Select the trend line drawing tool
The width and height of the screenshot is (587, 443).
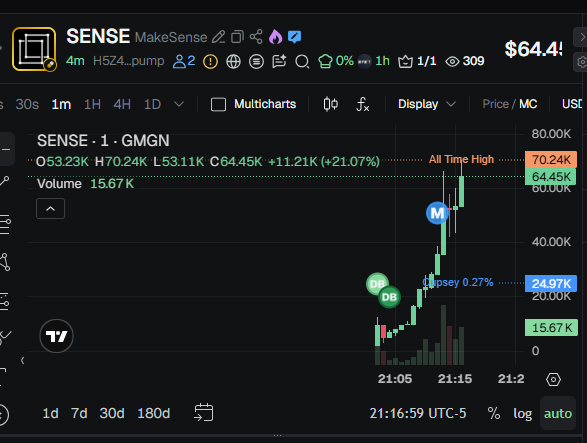4,181
